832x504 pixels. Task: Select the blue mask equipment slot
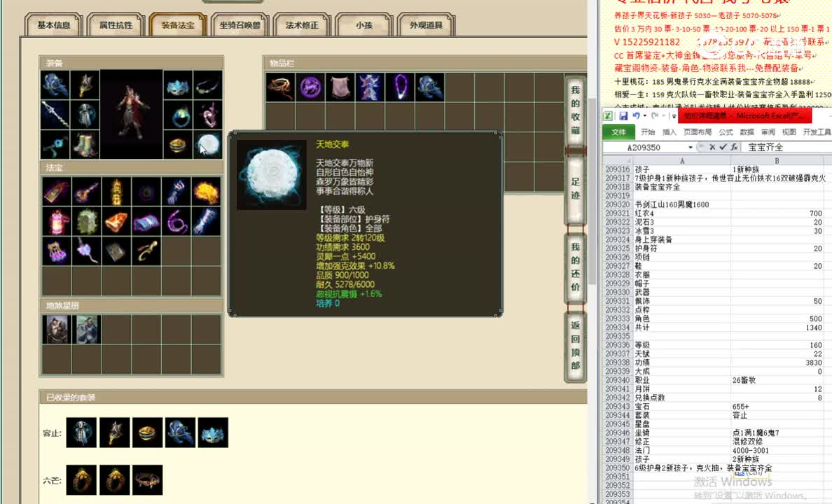pyautogui.click(x=179, y=85)
